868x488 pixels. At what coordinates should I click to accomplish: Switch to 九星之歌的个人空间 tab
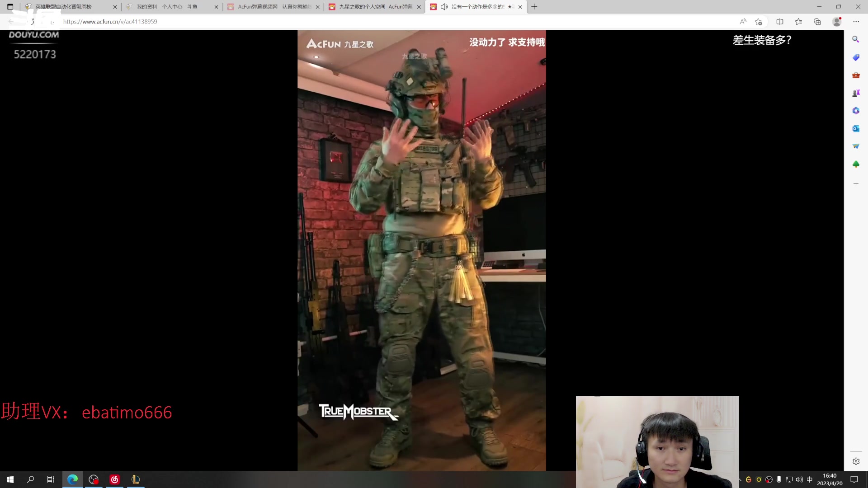[x=375, y=7]
